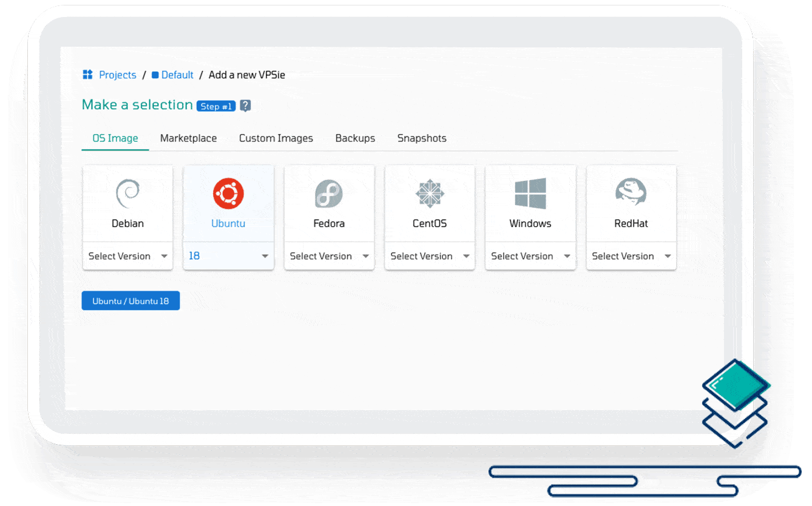Image resolution: width=812 pixels, height=506 pixels.
Task: Select the Debian swirl logo
Action: (x=128, y=194)
